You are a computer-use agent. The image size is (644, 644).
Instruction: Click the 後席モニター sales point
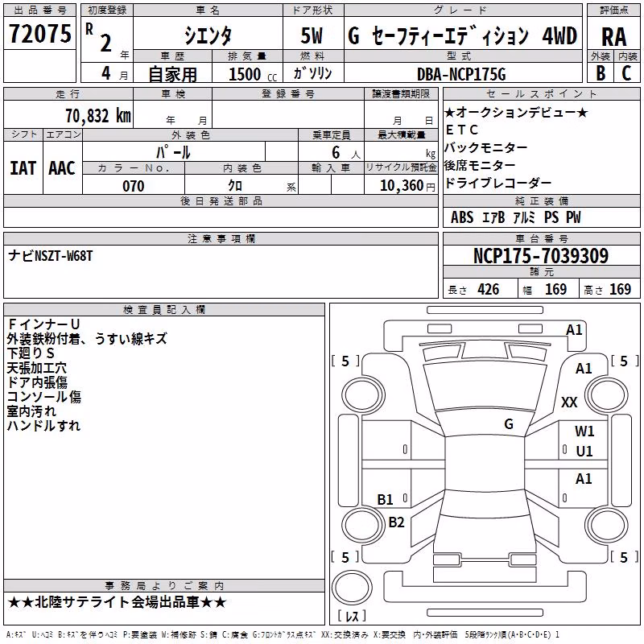coord(480,165)
